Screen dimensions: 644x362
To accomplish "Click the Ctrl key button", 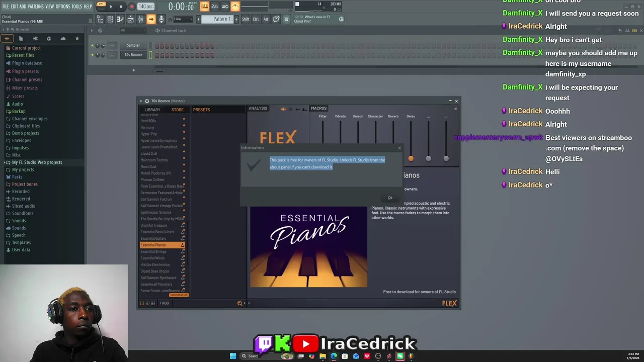I will click(256, 19).
